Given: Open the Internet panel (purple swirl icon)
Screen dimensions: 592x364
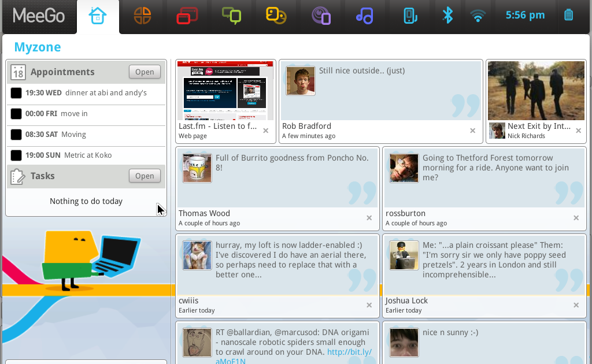Looking at the screenshot, I should click(x=320, y=16).
